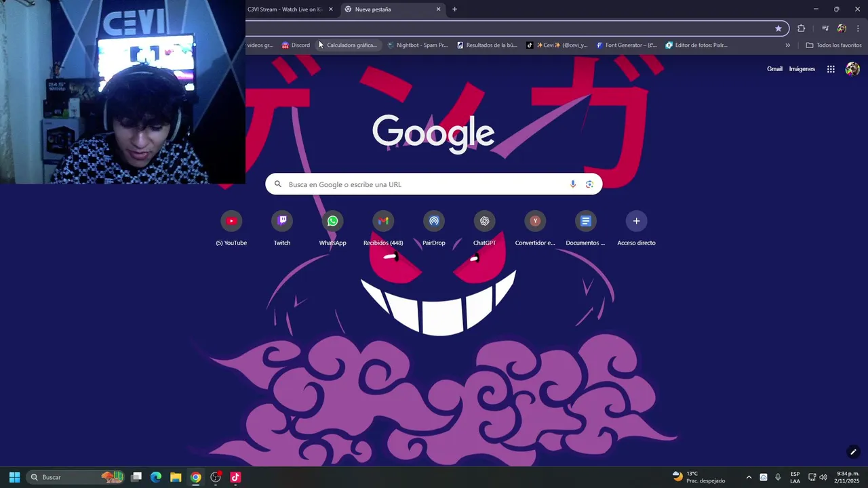Click the browser address bar
Viewport: 868px width, 488px height.
[509, 28]
